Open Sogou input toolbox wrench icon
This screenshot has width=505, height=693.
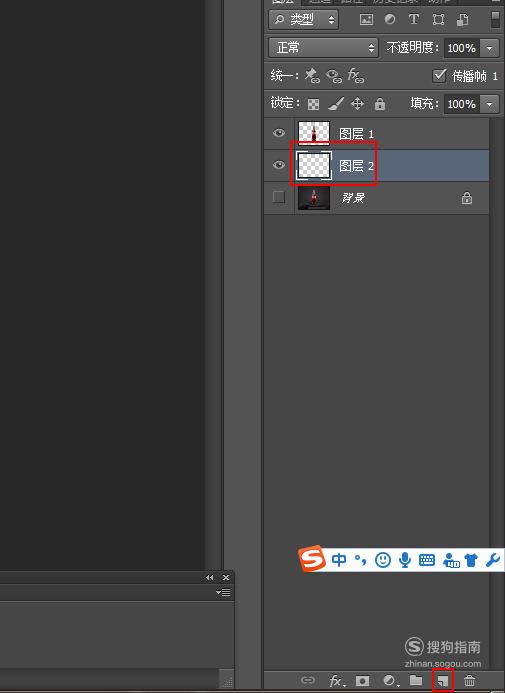(493, 560)
